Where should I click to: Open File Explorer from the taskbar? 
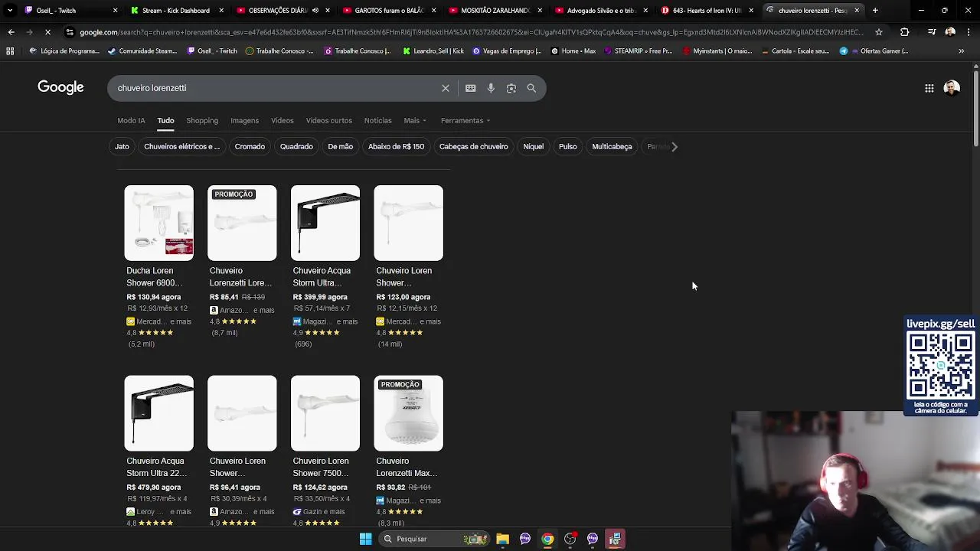pos(502,539)
